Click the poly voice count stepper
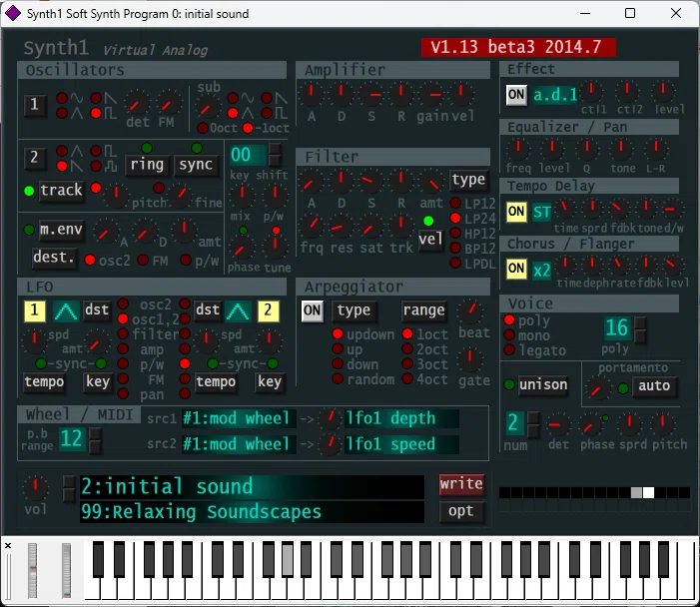Viewport: 700px width, 607px height. point(640,329)
